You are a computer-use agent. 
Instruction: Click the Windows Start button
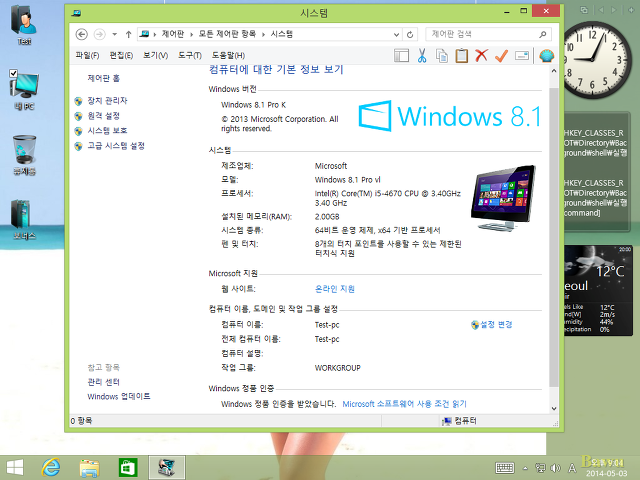click(x=15, y=468)
